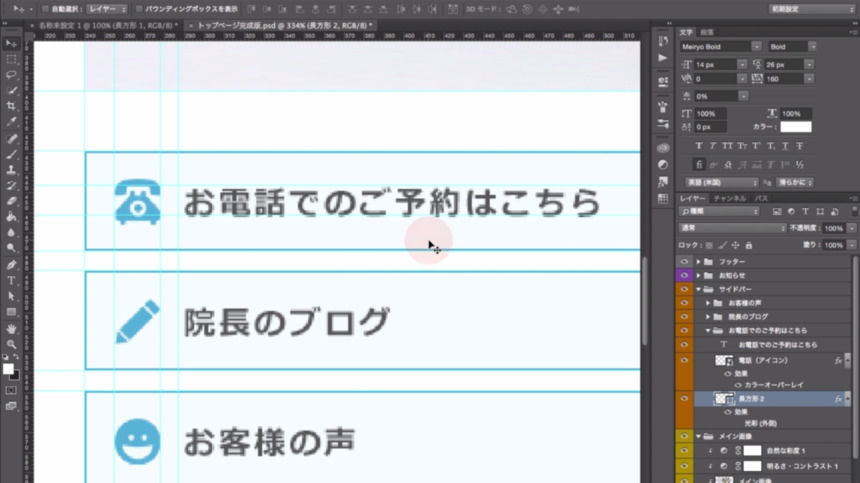Select the Rectangular Marquee tool
The image size is (860, 483).
(11, 59)
